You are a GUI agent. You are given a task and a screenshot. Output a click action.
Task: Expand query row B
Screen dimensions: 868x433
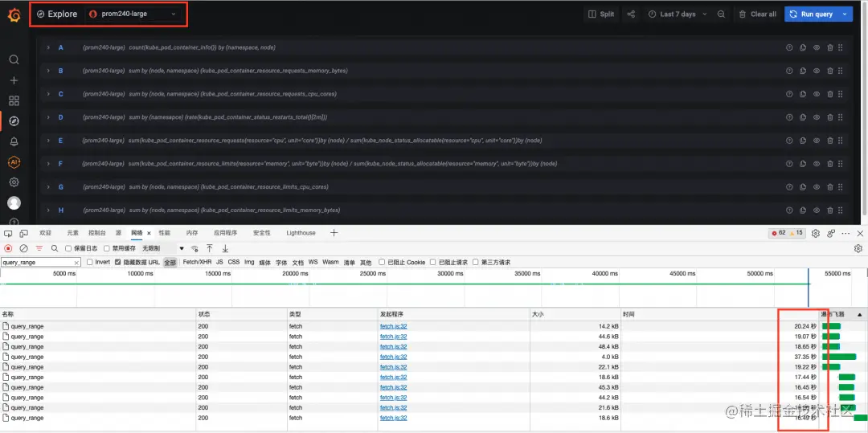pos(48,71)
